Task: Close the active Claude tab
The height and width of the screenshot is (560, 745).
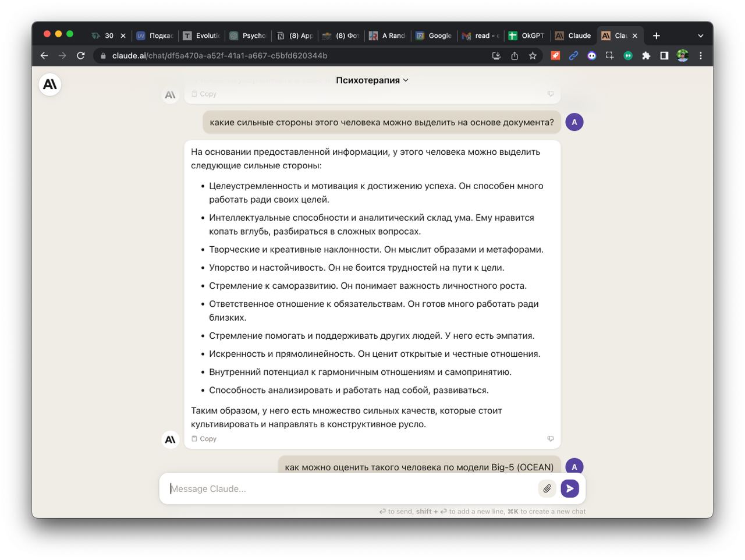Action: 635,36
